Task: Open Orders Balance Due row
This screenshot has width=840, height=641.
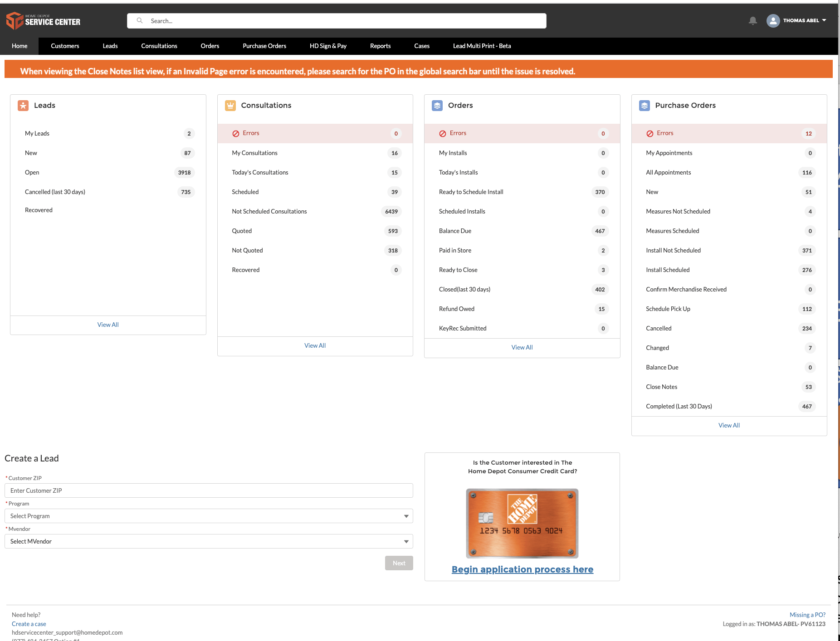Action: (522, 231)
